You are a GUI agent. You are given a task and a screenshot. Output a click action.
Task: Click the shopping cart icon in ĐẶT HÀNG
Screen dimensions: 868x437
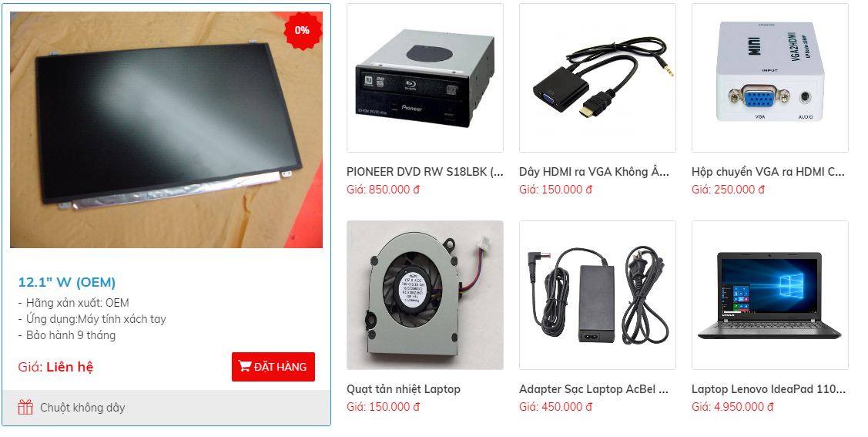tap(245, 366)
